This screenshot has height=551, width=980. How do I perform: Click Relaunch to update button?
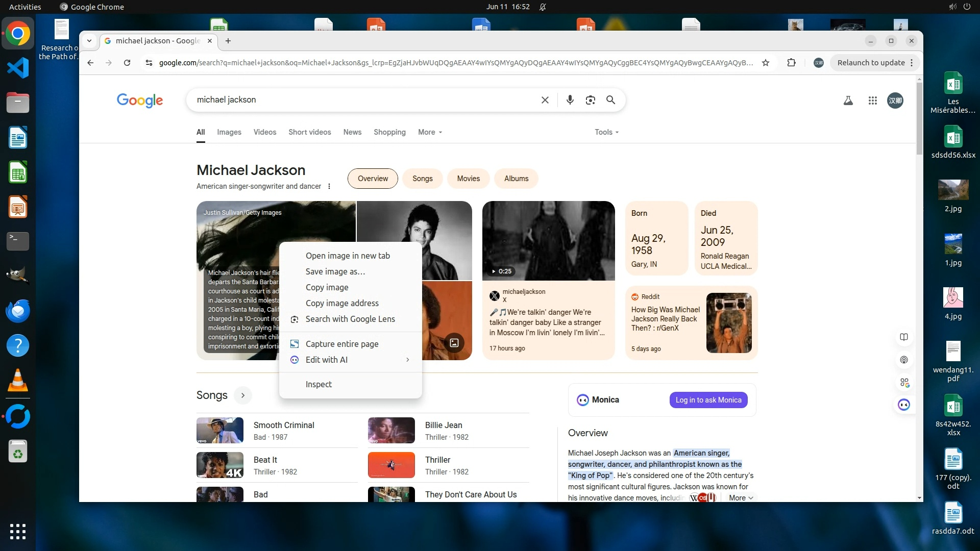point(870,63)
